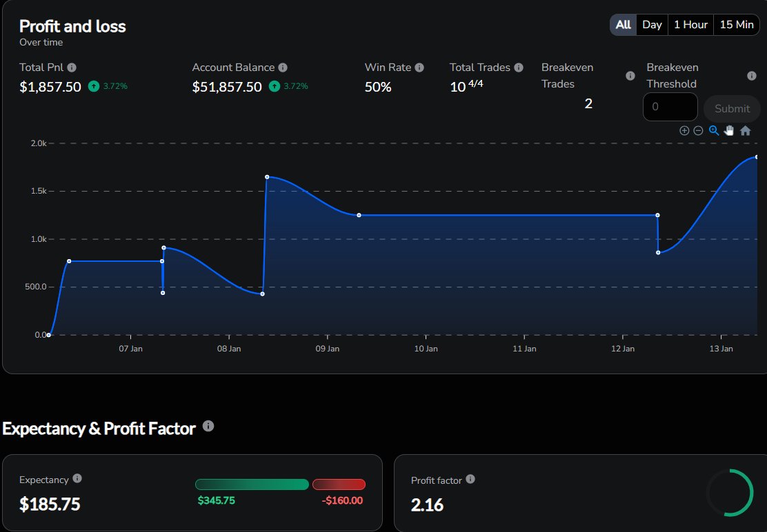Click the Breakeven Threshold info icon
767x532 pixels.
click(x=751, y=76)
